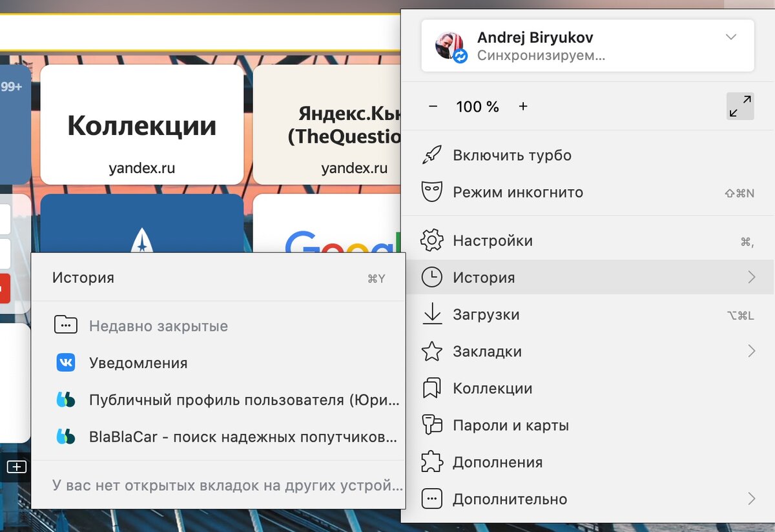Click the bookmarks star icon
Image resolution: width=775 pixels, height=532 pixels.
pos(431,351)
